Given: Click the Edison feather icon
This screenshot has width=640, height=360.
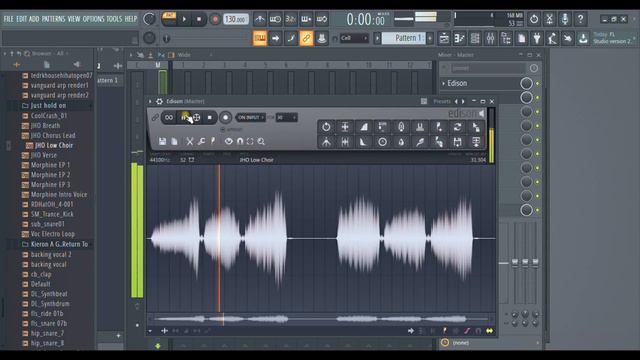Looking at the screenshot, I should click(x=420, y=142).
